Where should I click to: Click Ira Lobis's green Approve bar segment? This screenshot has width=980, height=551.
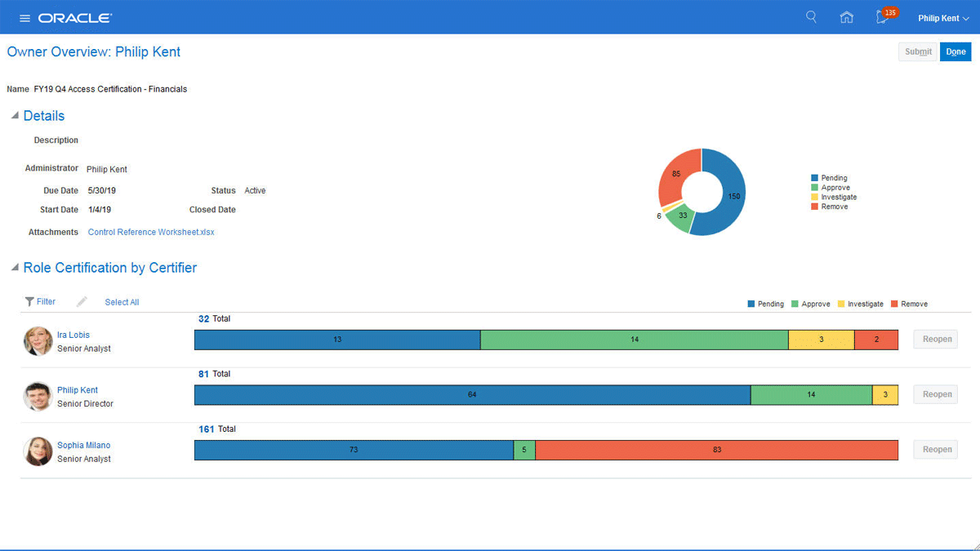[635, 340]
